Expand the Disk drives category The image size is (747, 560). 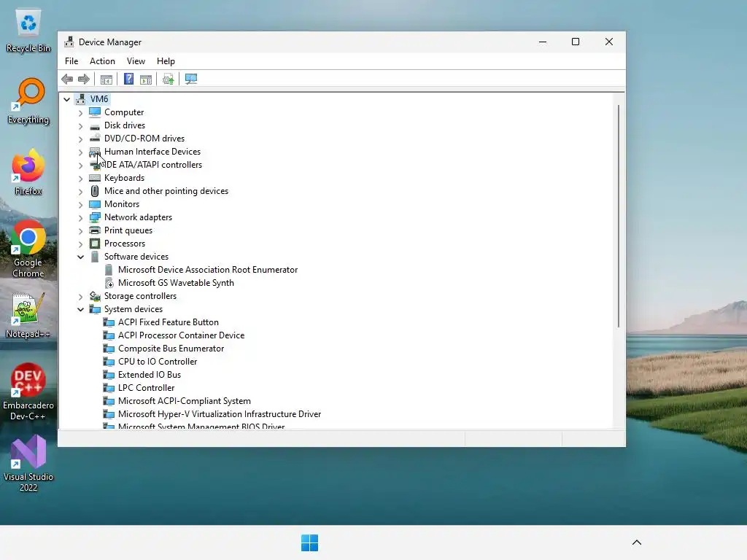tap(80, 125)
